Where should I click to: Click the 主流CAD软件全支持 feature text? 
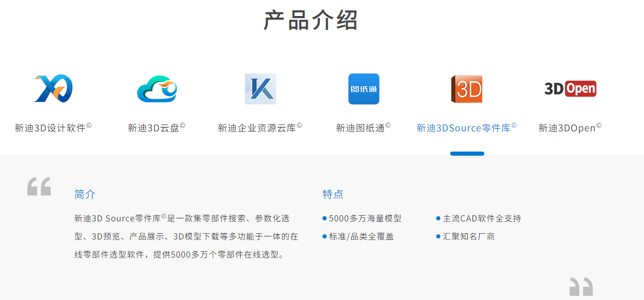[x=482, y=218]
